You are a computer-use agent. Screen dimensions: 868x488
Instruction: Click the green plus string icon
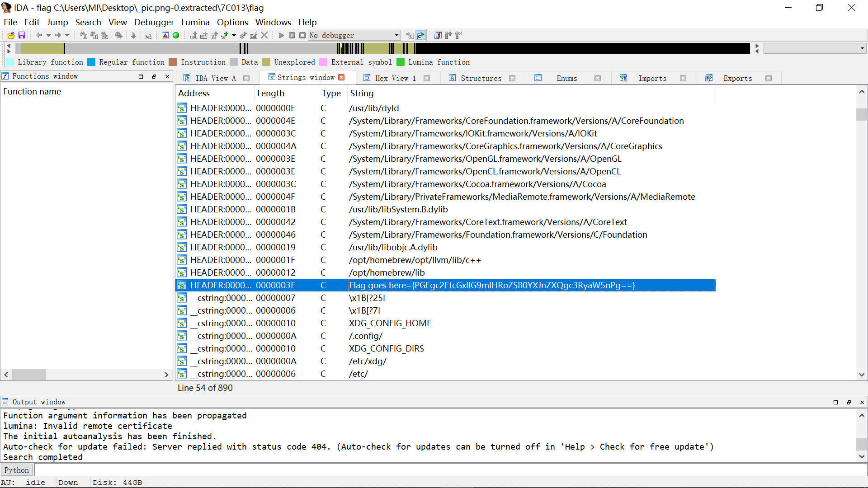coord(225,35)
